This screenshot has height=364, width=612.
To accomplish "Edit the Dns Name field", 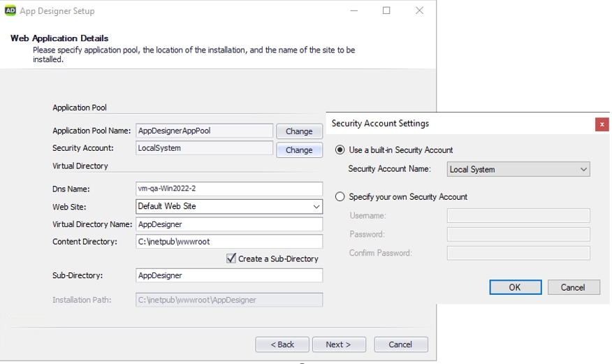I will [x=229, y=189].
